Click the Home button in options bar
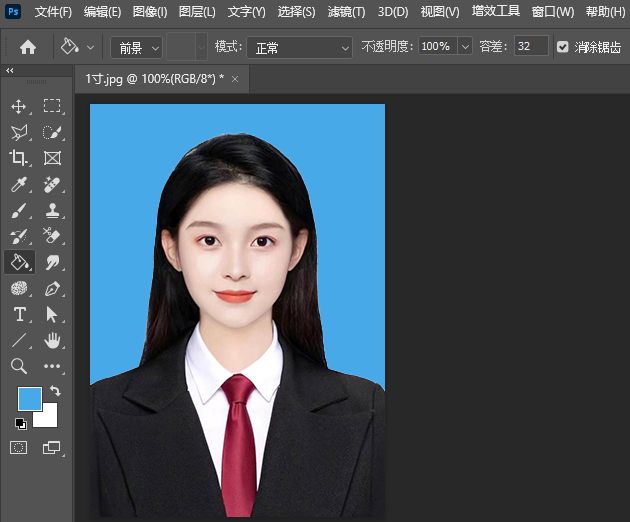Image resolution: width=630 pixels, height=522 pixels. click(28, 47)
